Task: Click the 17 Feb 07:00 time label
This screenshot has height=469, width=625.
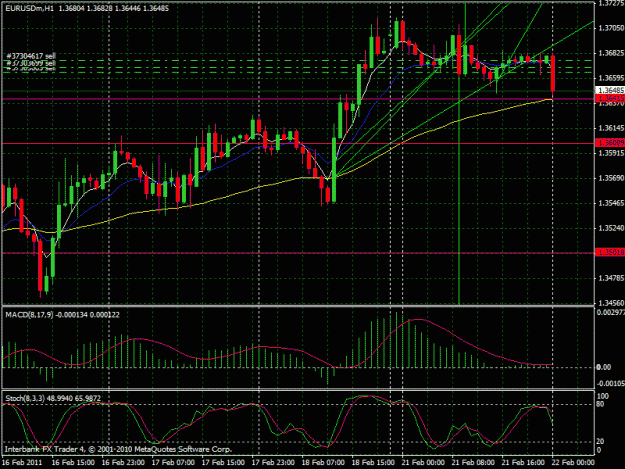Action: point(173,463)
